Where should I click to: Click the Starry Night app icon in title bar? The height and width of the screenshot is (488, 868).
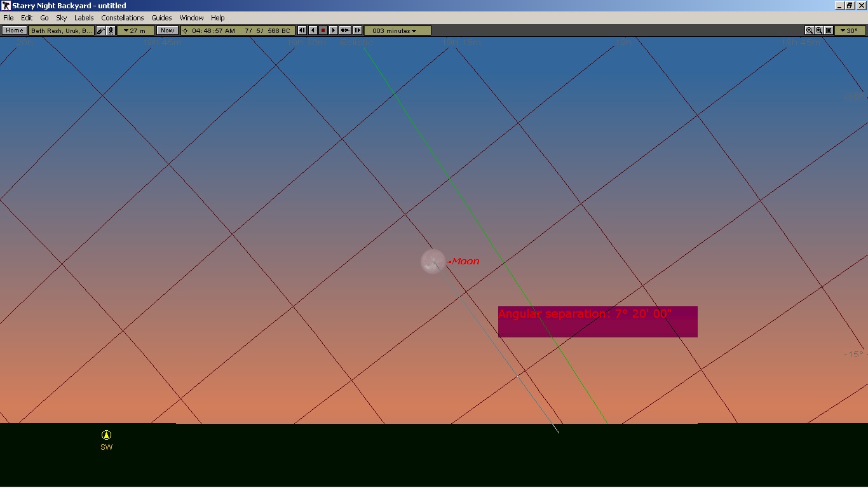tap(6, 5)
